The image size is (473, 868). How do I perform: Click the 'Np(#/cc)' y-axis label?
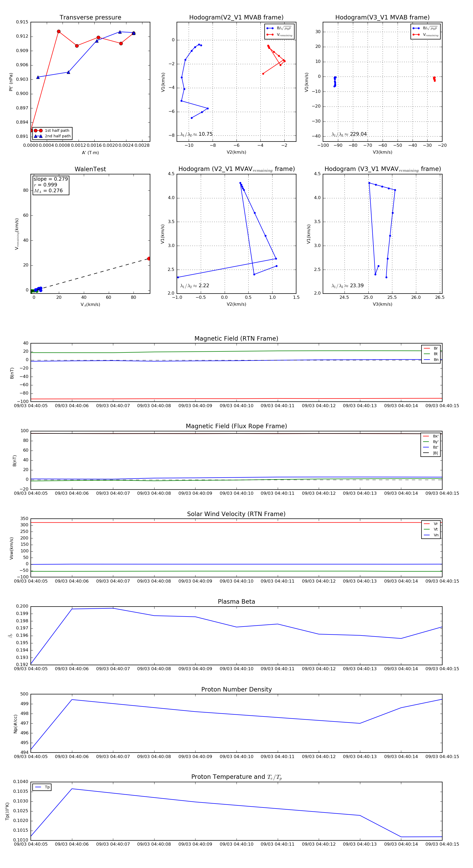[15, 723]
